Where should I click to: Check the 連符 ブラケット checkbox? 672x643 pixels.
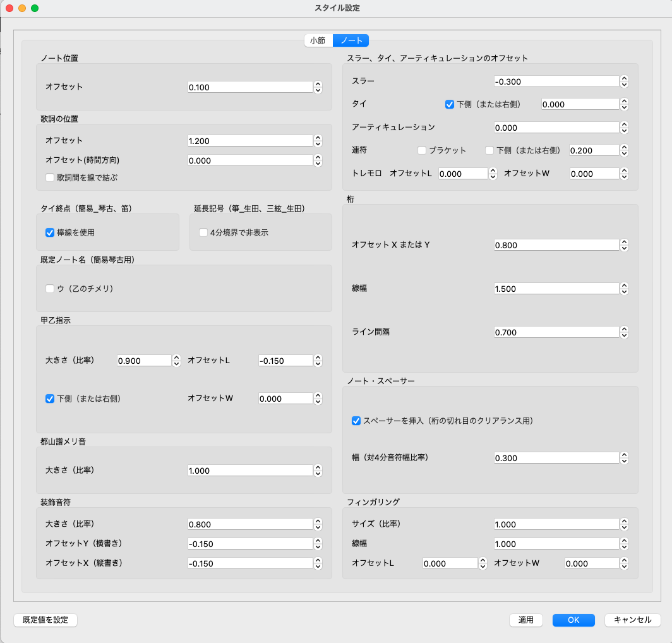click(422, 150)
